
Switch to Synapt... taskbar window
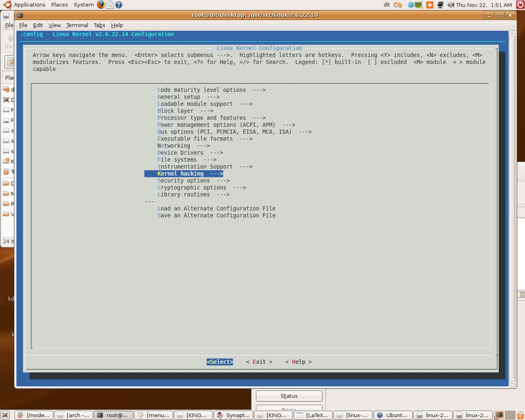(233, 415)
